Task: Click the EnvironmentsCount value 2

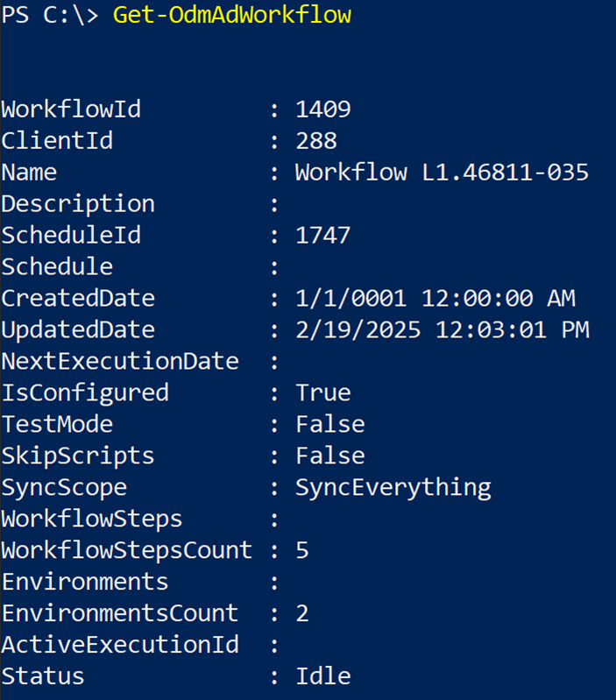Action: [302, 613]
